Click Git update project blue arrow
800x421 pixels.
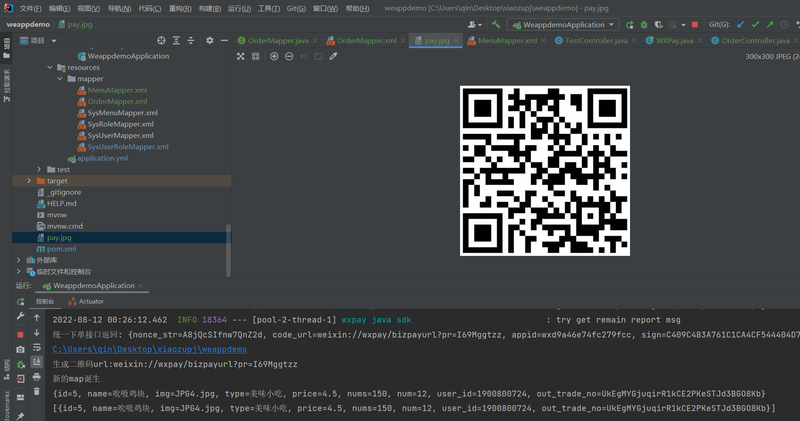[x=741, y=24]
